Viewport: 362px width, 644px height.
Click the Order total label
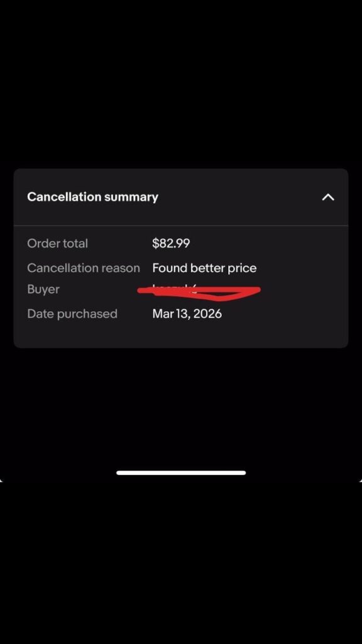point(57,243)
